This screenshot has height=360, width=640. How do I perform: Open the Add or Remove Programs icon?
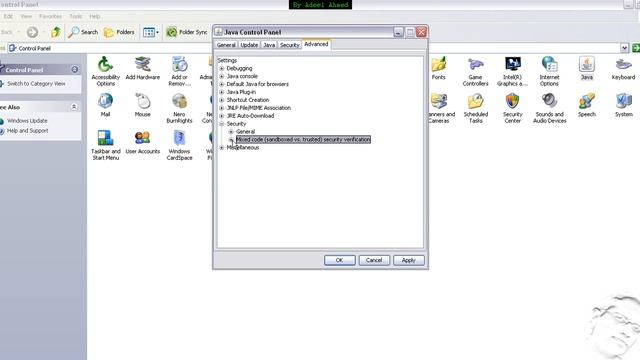pos(179,71)
